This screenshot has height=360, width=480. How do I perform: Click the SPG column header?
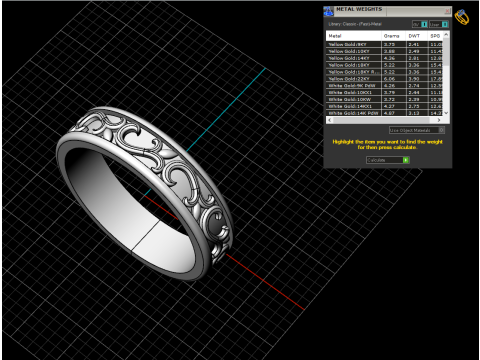pyautogui.click(x=435, y=36)
